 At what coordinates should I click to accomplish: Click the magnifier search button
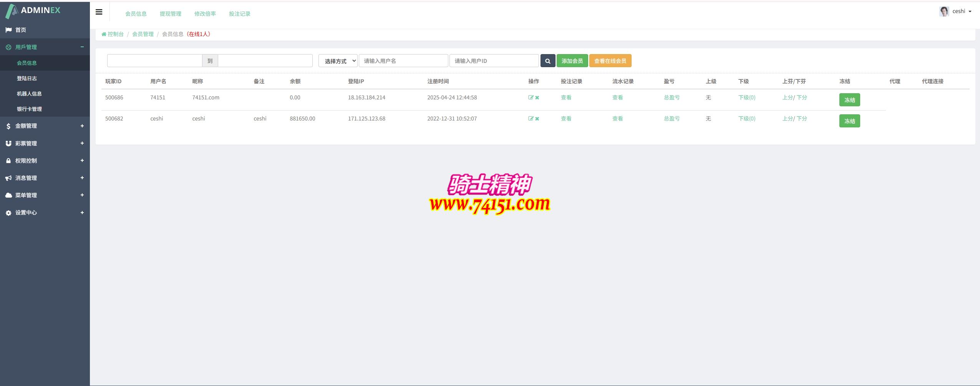coord(547,61)
